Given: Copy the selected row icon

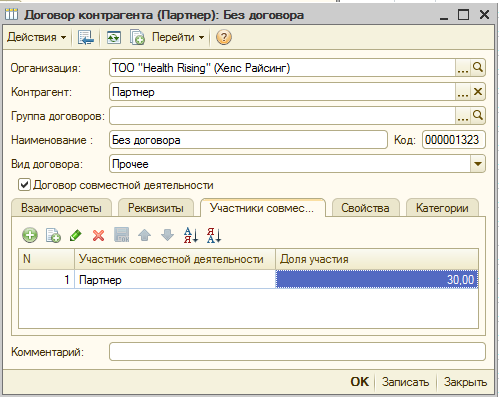Looking at the screenshot, I should click(x=53, y=235).
